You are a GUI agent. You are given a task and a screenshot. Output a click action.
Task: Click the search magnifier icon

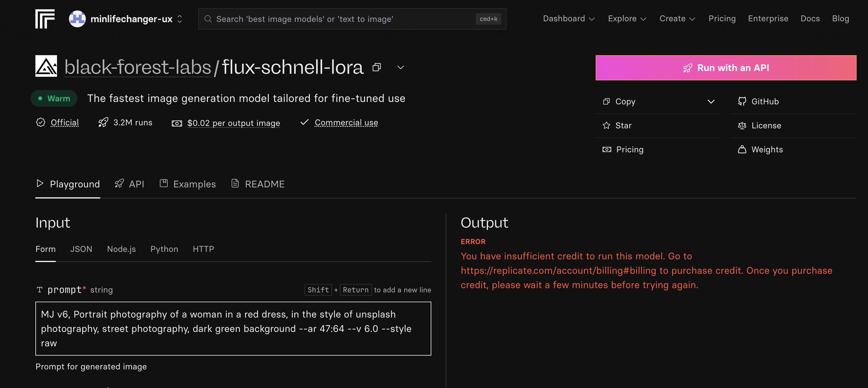[208, 19]
